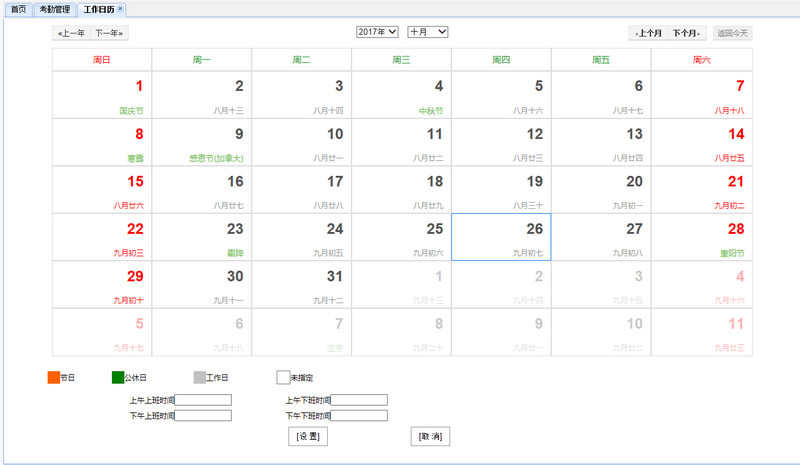Image resolution: width=800 pixels, height=465 pixels.
Task: Select October 4 中秋节 date cell
Action: [401, 95]
